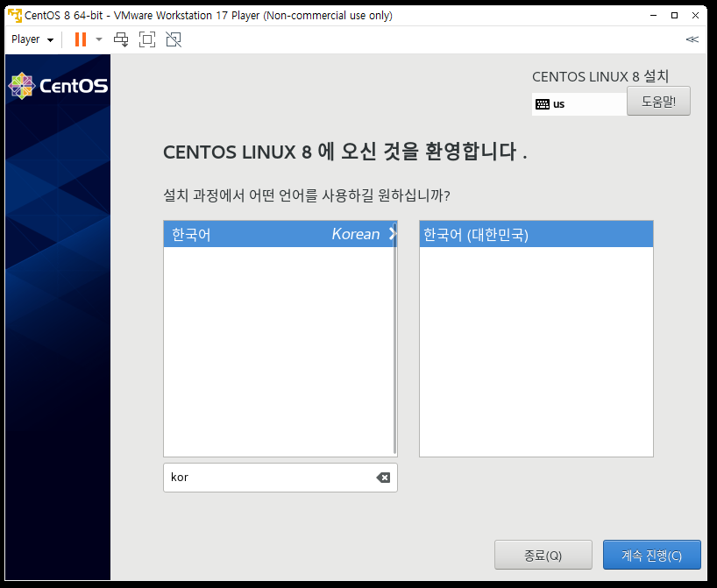Screen dimensions: 717x588
Task: Enter full screen mode
Action: pos(147,39)
